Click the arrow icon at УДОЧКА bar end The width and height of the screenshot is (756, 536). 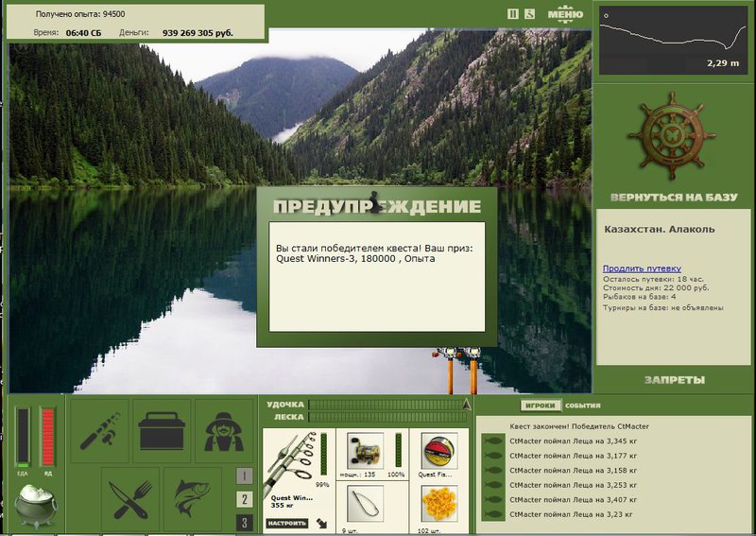[466, 405]
